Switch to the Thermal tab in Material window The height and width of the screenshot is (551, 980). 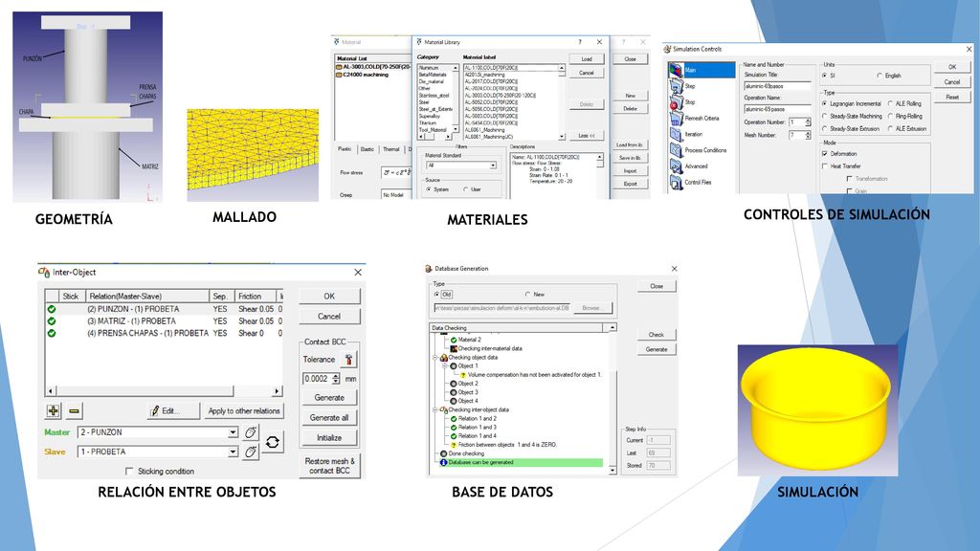[391, 149]
